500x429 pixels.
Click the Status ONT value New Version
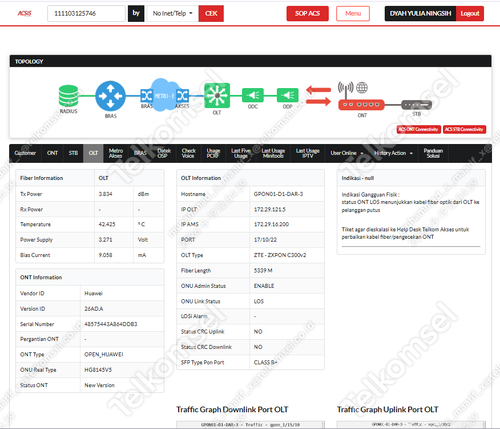point(99,385)
